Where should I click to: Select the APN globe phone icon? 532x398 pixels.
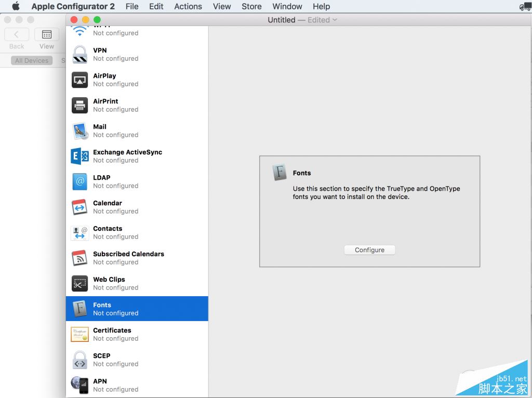tap(79, 385)
